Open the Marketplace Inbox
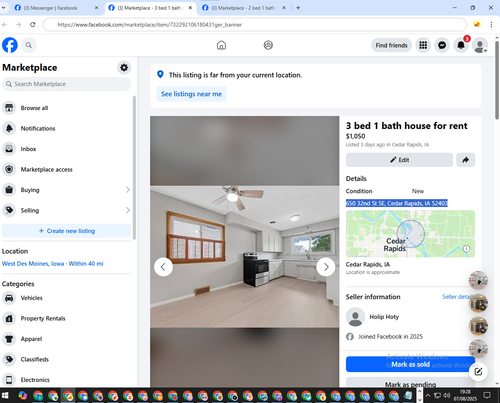Screen dimensions: 500x403 67,149
